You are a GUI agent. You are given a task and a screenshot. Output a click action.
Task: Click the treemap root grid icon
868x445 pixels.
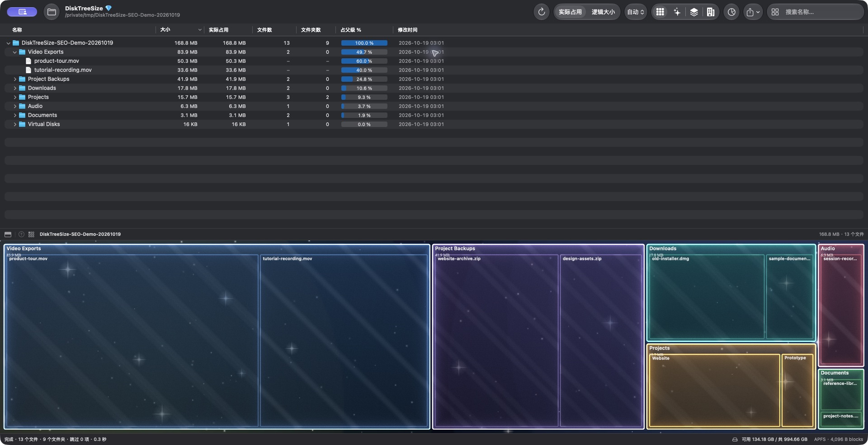tap(31, 234)
